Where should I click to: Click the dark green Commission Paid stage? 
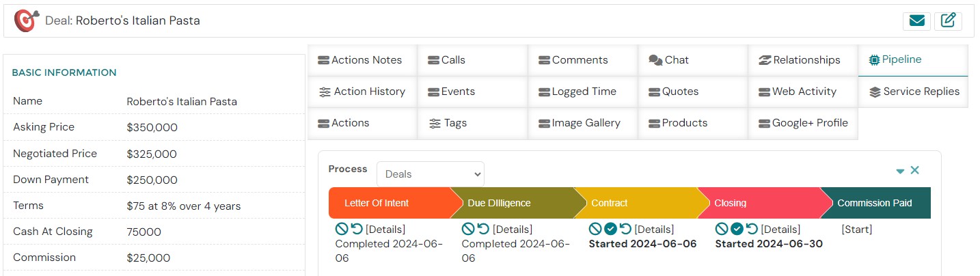(875, 203)
